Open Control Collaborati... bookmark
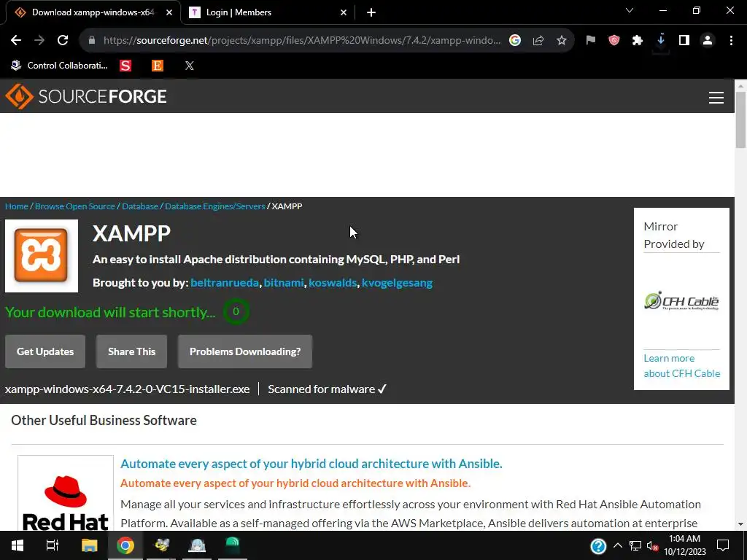The image size is (747, 560). [59, 66]
